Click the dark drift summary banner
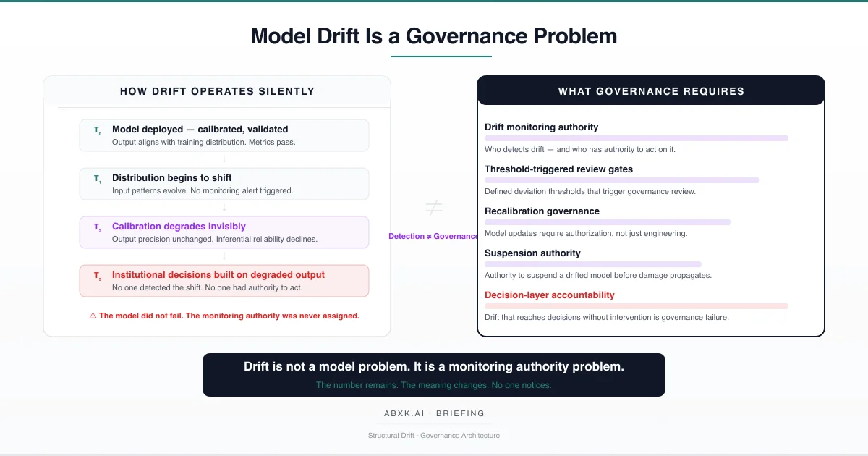Viewport: 868px width, 456px height. click(x=434, y=374)
